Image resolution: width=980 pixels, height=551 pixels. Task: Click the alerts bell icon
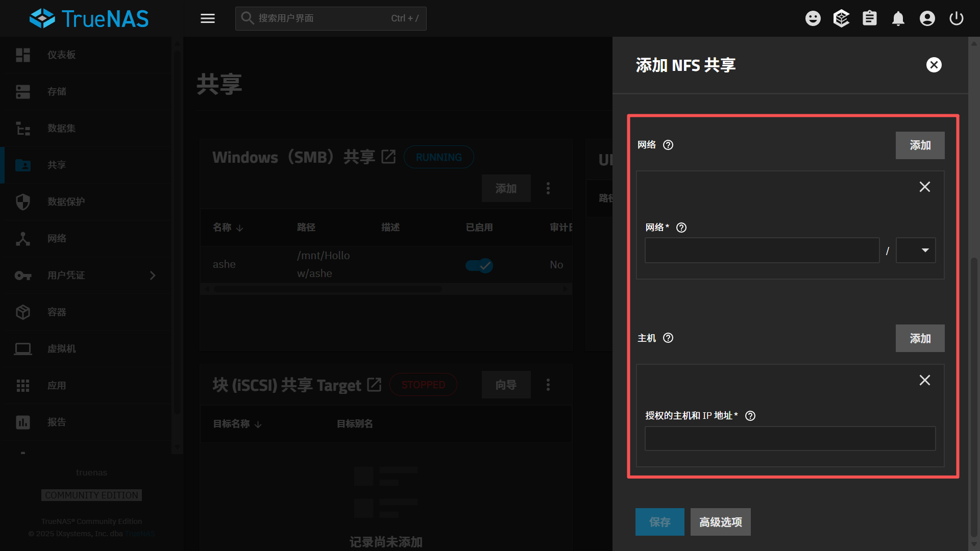click(x=898, y=19)
